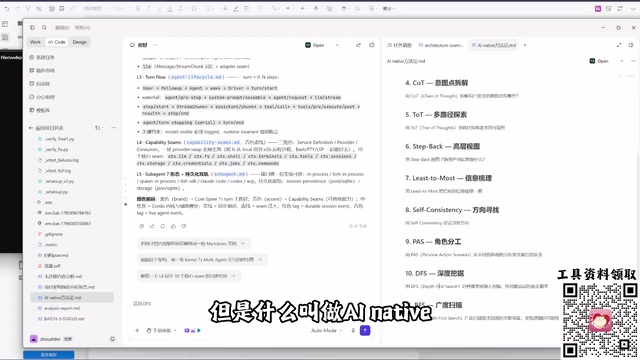The image size is (640, 360).
Task: Switch to the Work mode
Action: click(x=35, y=42)
